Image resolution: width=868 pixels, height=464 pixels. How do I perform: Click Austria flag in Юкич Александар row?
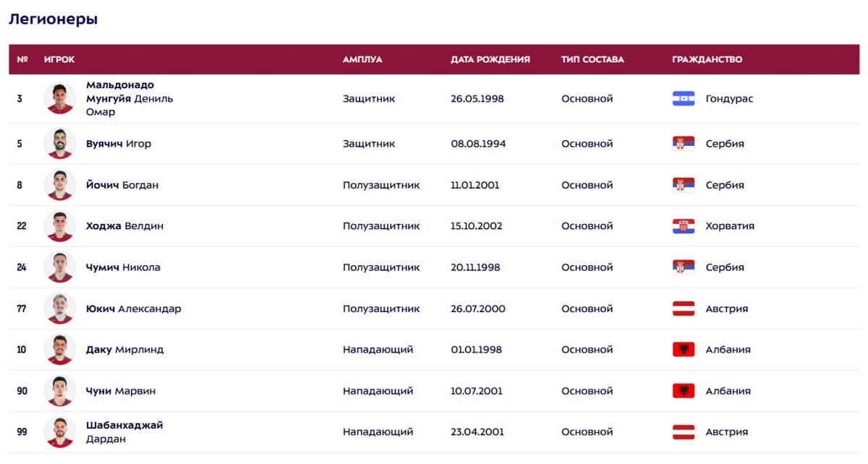[x=684, y=309]
